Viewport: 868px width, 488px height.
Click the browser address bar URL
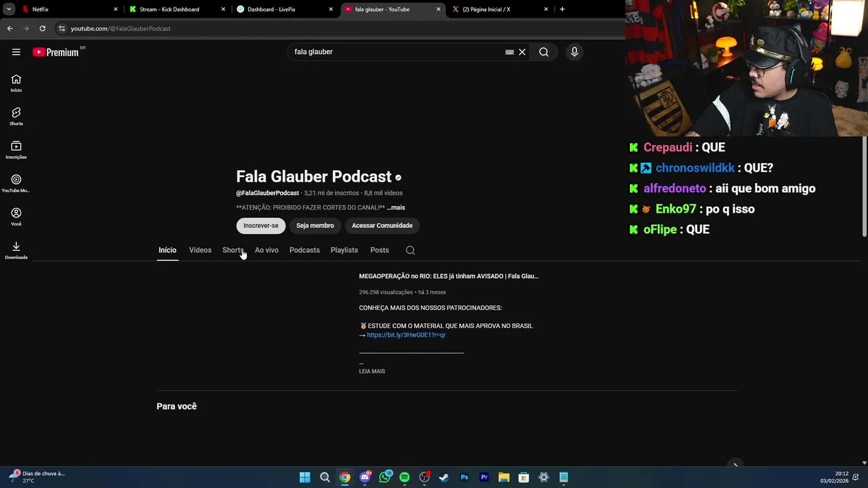pos(121,28)
